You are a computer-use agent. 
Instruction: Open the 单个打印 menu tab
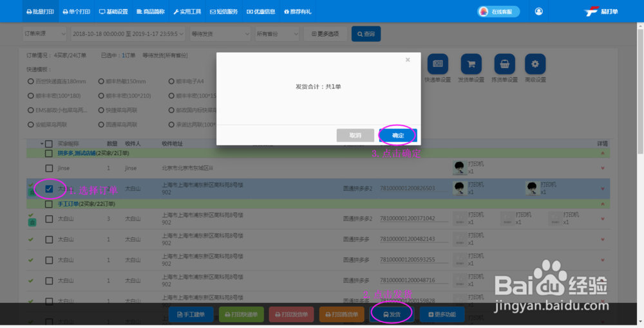[x=77, y=12]
